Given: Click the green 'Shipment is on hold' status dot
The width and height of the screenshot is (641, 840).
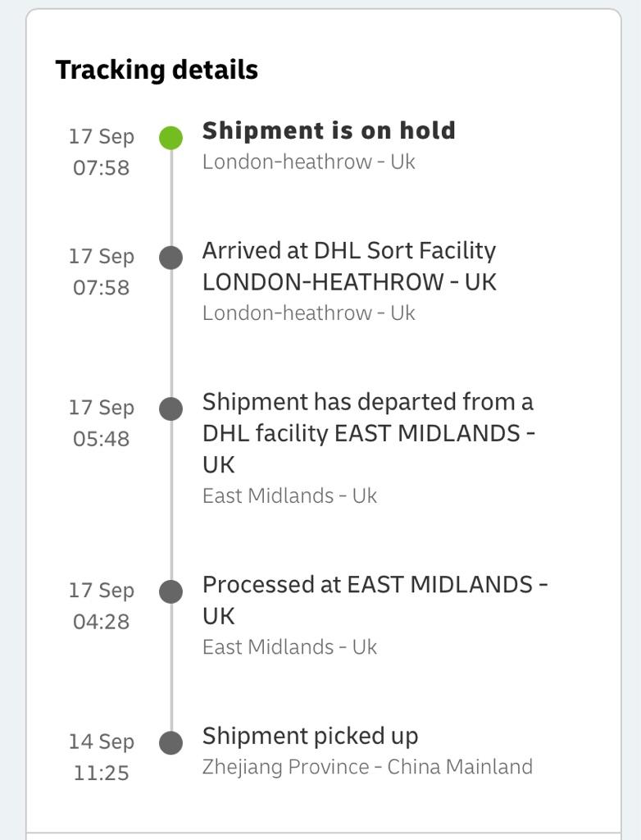Looking at the screenshot, I should pos(170,138).
